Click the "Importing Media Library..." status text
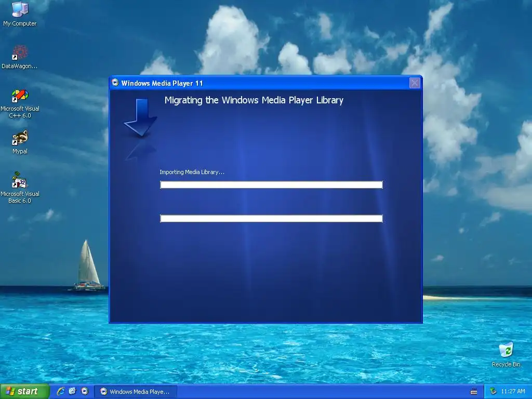The image size is (532, 399). 192,172
